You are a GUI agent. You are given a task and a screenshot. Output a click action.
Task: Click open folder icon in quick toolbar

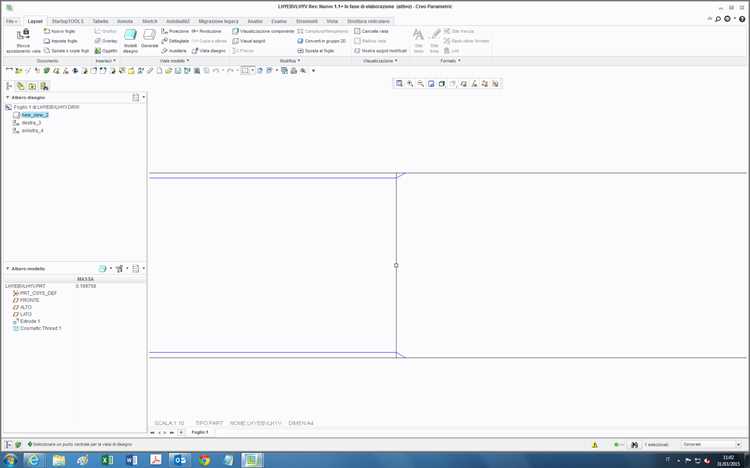[168, 71]
